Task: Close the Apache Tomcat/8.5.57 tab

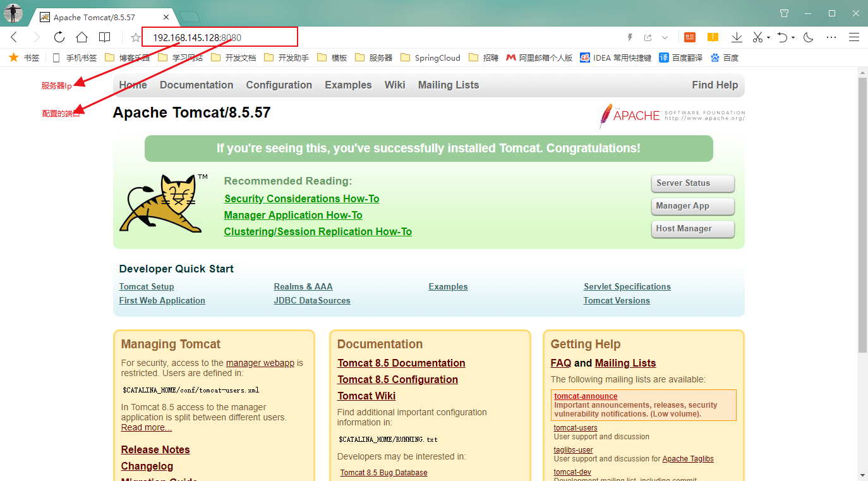Action: click(x=166, y=17)
